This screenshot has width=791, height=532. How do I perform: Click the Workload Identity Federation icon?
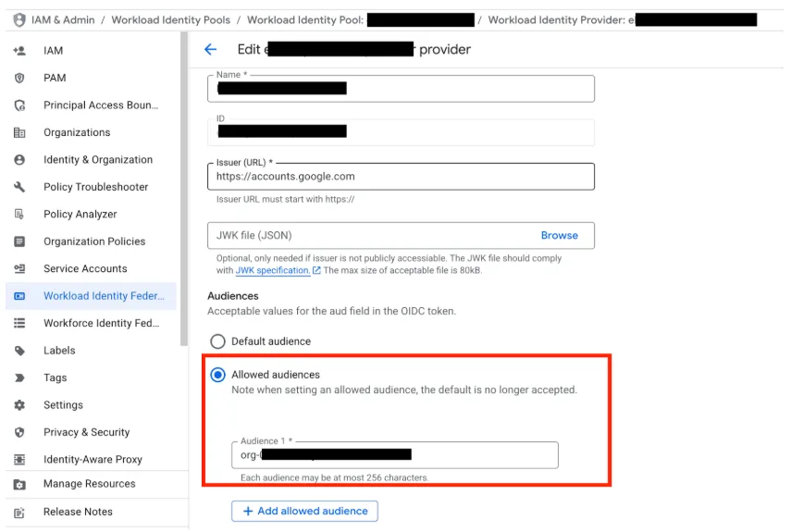point(19,296)
